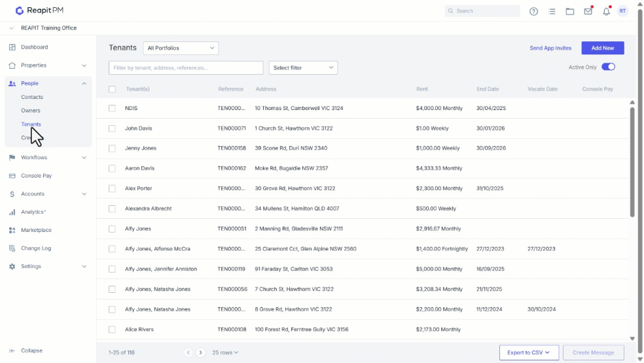Click the Send App Invites link
Screen dimensions: 644x363
point(550,48)
